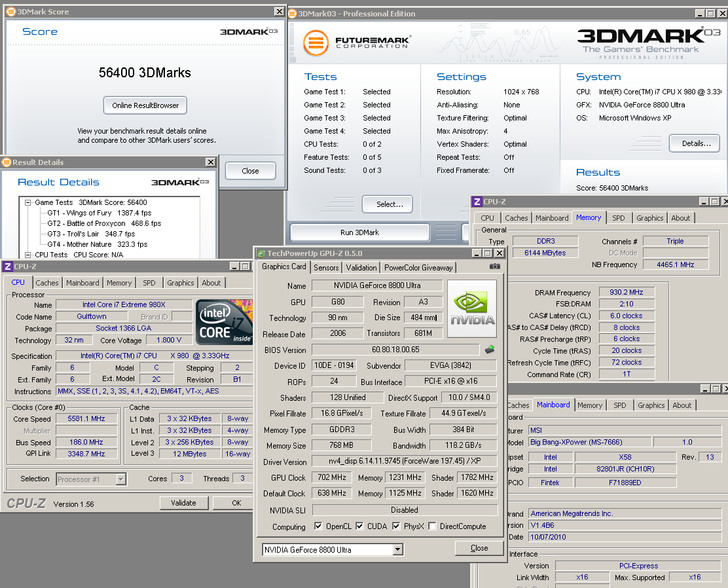Click the Intel Core i7 logo in CPU-Z
This screenshot has width=728, height=588.
click(225, 322)
